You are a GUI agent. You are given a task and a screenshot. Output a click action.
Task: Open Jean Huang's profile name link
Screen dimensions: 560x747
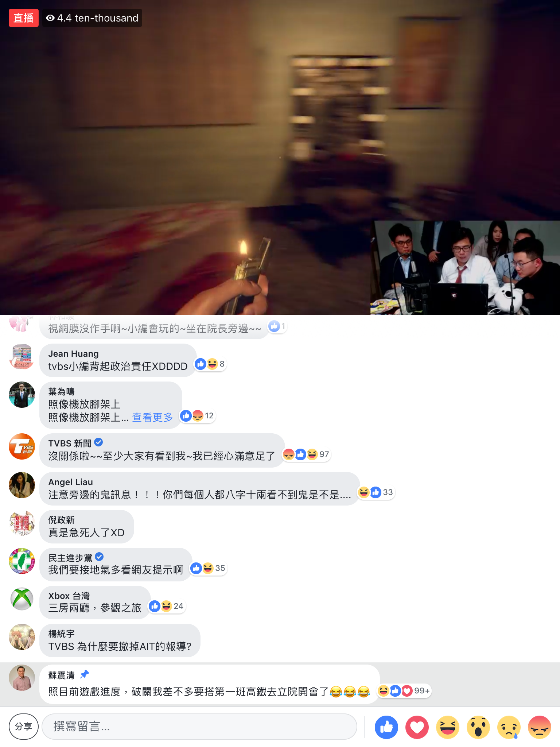pyautogui.click(x=74, y=354)
